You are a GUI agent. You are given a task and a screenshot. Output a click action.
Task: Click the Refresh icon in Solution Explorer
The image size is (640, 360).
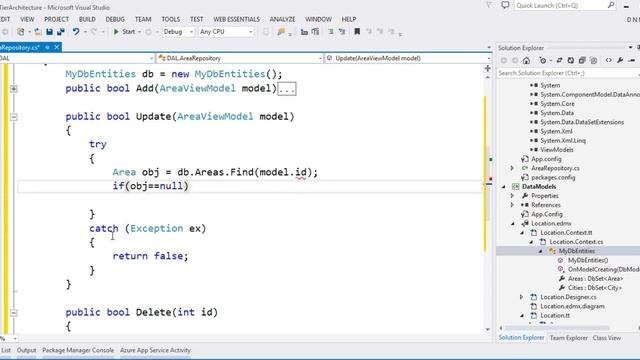pyautogui.click(x=571, y=60)
